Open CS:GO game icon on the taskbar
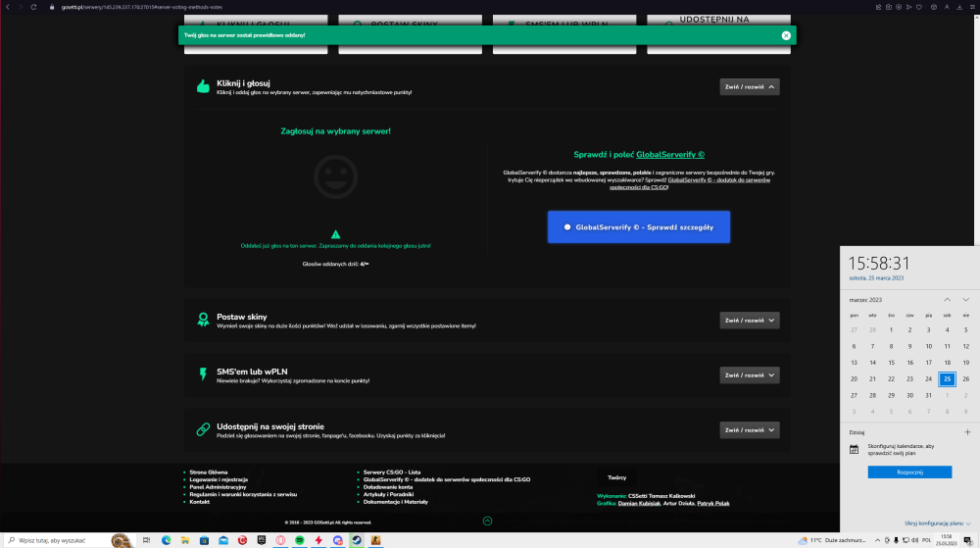This screenshot has width=980, height=548. pyautogui.click(x=375, y=540)
